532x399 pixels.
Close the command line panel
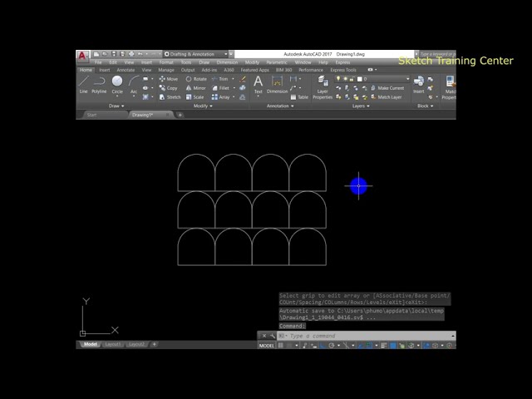click(264, 336)
